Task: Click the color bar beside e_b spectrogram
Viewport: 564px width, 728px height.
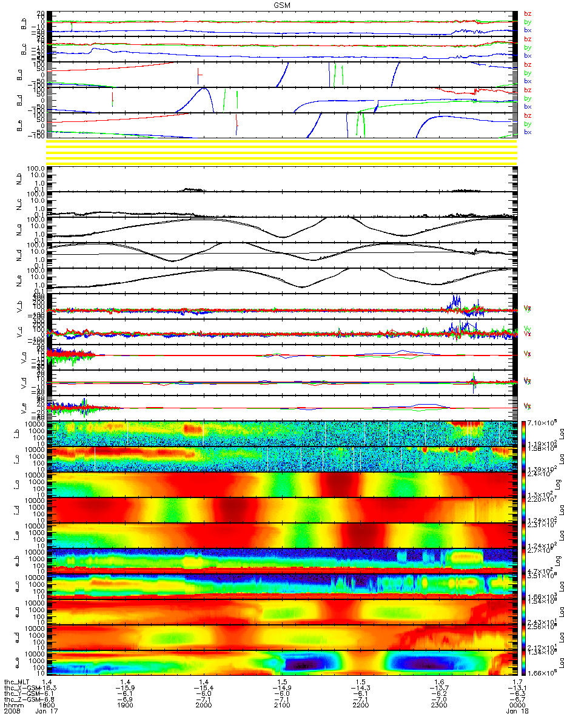Action: tap(525, 561)
